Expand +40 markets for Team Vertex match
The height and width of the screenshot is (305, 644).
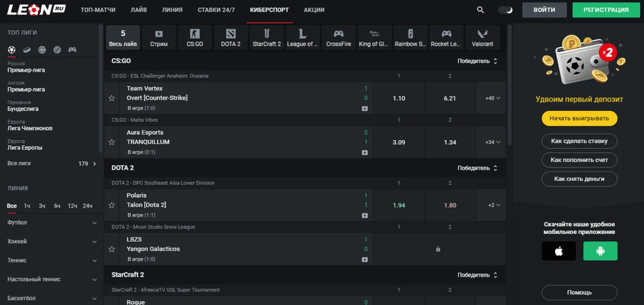coord(492,98)
